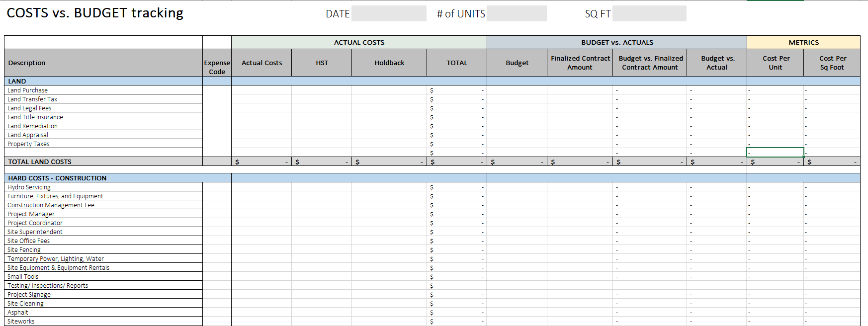This screenshot has height=326, width=868.
Task: Click the Budget column header
Action: click(517, 63)
